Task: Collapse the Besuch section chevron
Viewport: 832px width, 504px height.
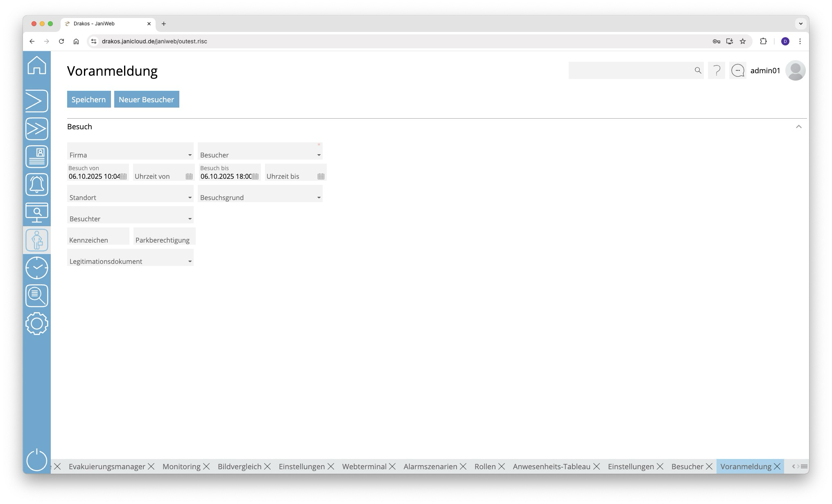Action: pyautogui.click(x=798, y=127)
